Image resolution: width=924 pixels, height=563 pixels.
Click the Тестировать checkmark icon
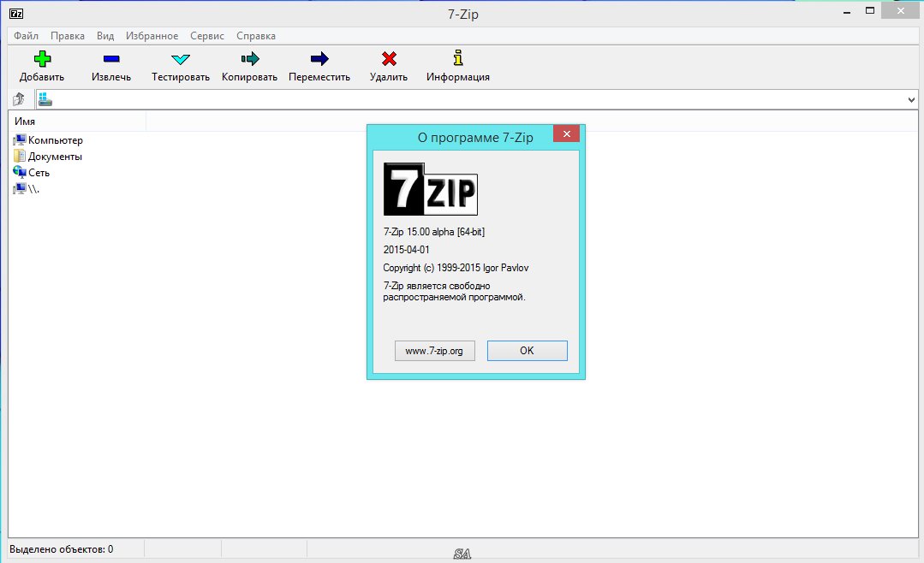tap(181, 59)
